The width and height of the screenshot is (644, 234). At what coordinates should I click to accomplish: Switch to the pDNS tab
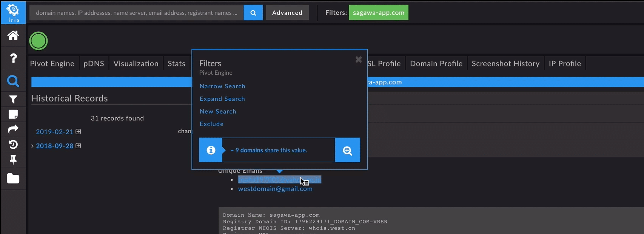(94, 63)
